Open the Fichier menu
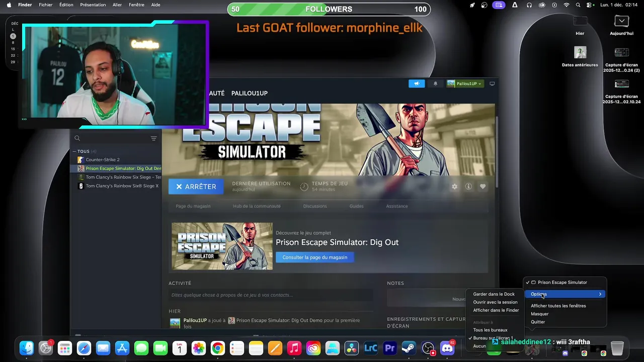 pyautogui.click(x=46, y=5)
